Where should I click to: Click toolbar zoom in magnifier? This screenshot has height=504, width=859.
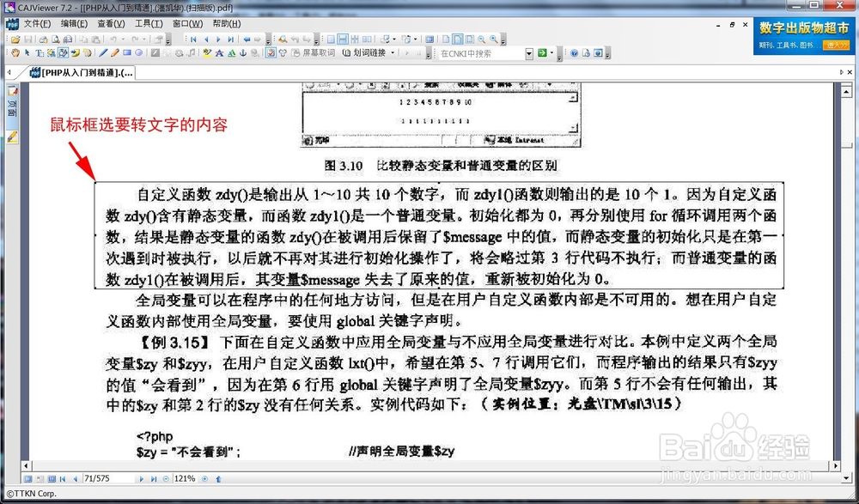pos(493,39)
